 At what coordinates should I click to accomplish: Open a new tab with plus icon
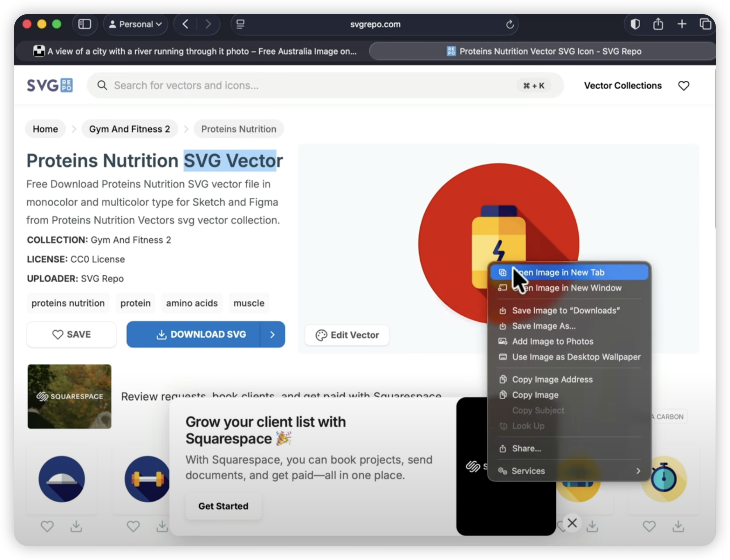(682, 24)
